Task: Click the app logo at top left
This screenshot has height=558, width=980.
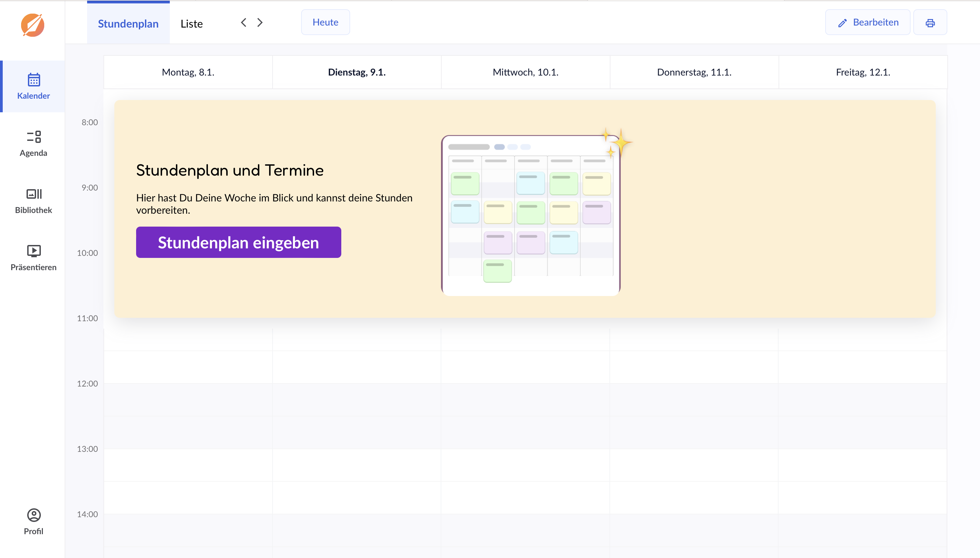Action: pos(32,25)
